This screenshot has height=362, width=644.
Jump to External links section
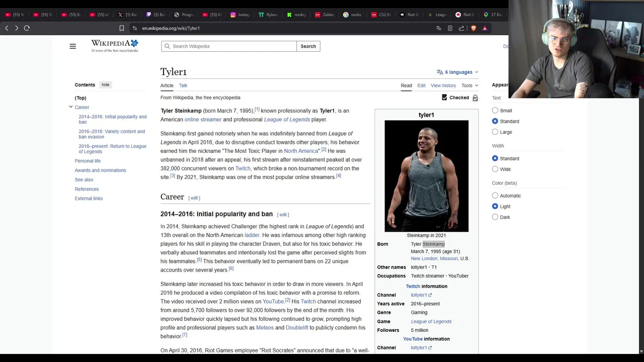click(x=89, y=199)
